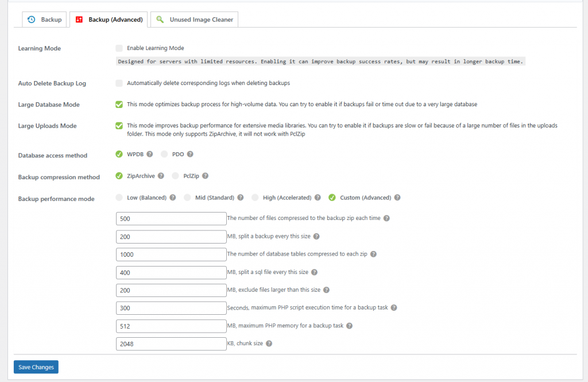Click the clock icon on the Backup tab
Screen dimensions: 588x382
pyautogui.click(x=30, y=19)
